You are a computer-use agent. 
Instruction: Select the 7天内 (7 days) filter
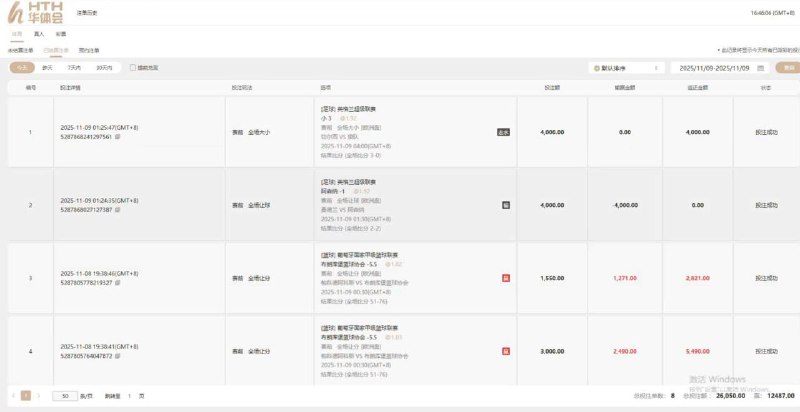[74, 68]
